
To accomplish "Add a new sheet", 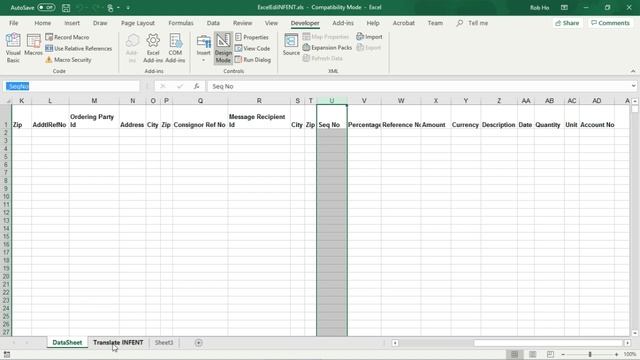I will 198,343.
